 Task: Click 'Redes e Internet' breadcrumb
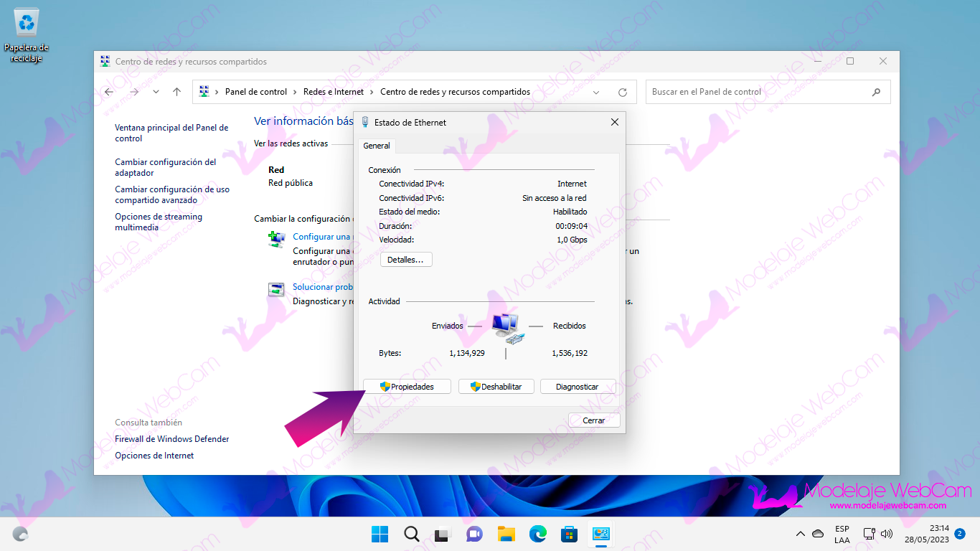point(334,92)
